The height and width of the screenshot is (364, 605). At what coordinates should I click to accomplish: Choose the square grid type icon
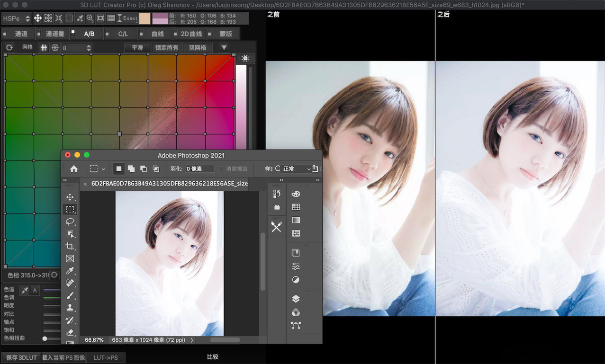(44, 48)
